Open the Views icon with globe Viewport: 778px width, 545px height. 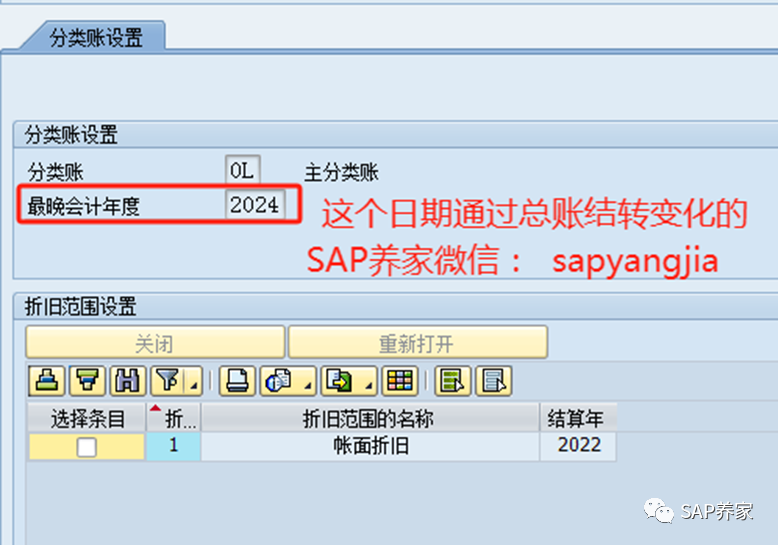(x=280, y=381)
